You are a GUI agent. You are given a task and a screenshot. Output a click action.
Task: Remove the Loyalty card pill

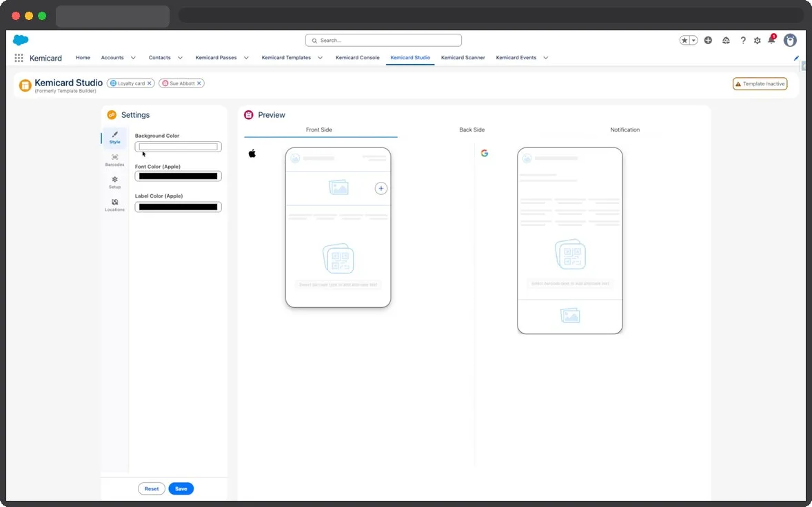pos(149,83)
